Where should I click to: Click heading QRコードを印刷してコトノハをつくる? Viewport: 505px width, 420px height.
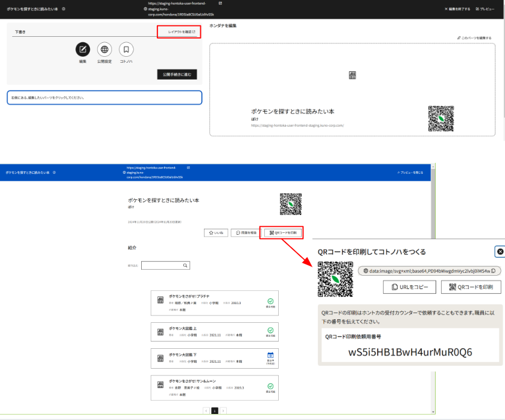(372, 252)
